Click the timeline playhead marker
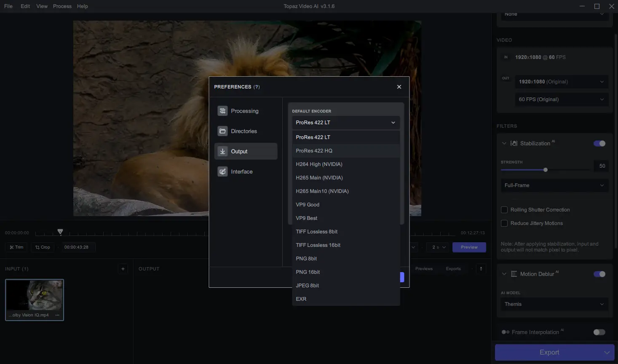This screenshot has height=364, width=618. [60, 232]
